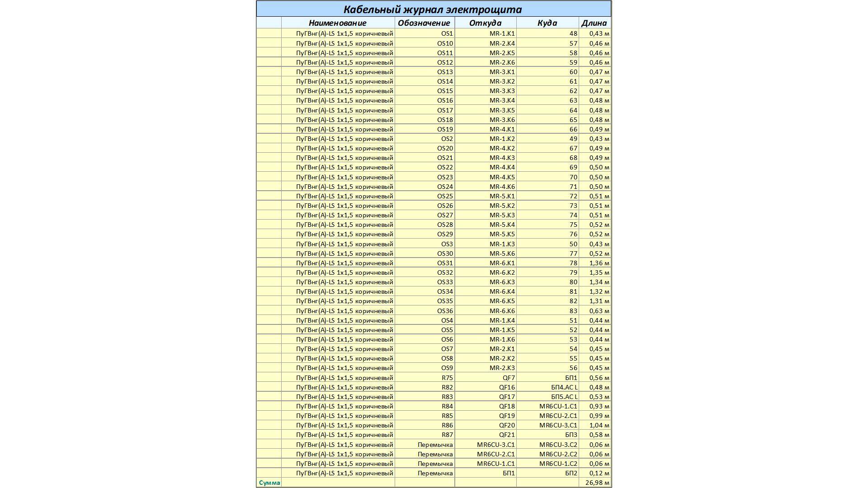This screenshot has height=488, width=868.
Task: Select the QF21 source cell
Action: click(506, 435)
